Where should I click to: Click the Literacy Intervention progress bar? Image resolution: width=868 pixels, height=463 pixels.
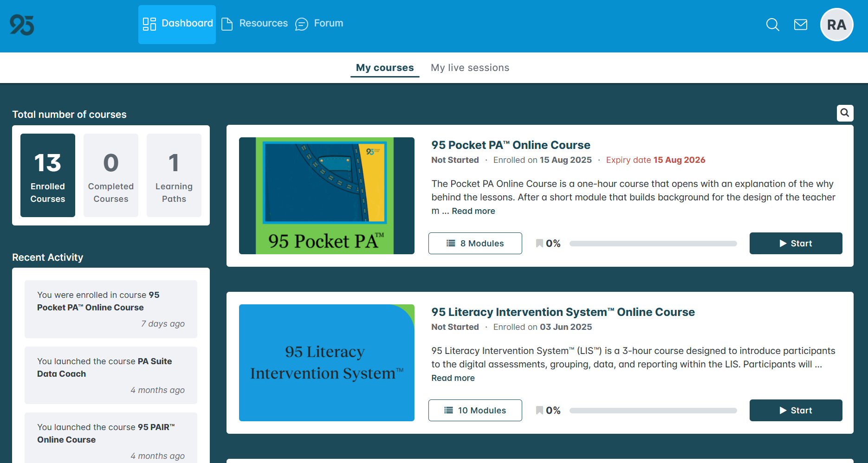[653, 411]
